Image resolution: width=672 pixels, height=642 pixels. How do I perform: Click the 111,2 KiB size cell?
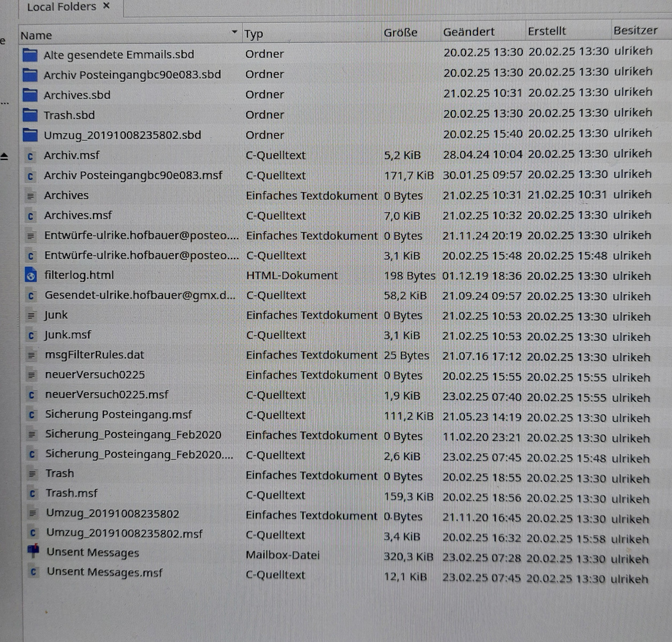click(x=409, y=416)
